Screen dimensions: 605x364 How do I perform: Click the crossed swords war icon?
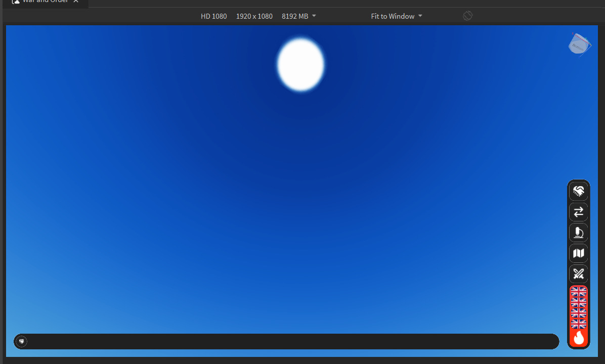click(x=578, y=274)
